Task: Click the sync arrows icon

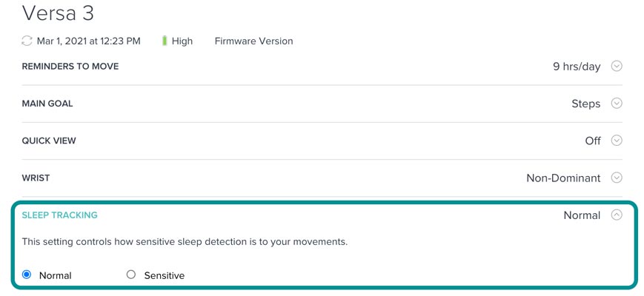Action: tap(27, 41)
